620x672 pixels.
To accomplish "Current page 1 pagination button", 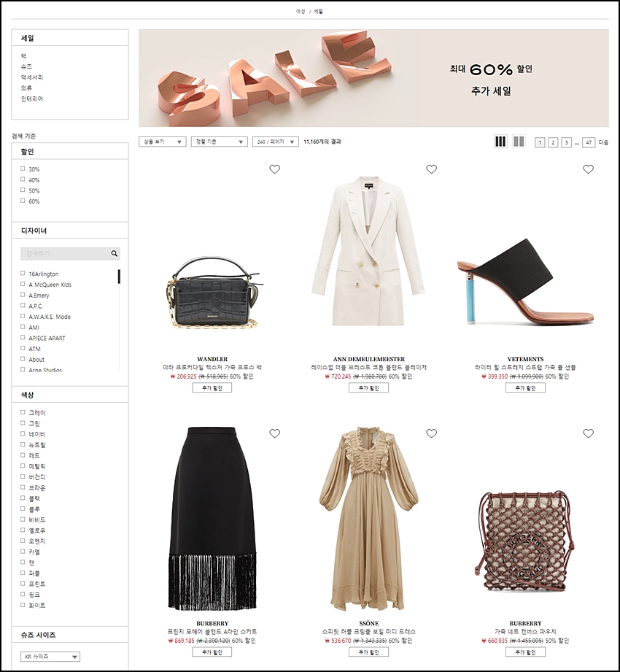I will [540, 142].
